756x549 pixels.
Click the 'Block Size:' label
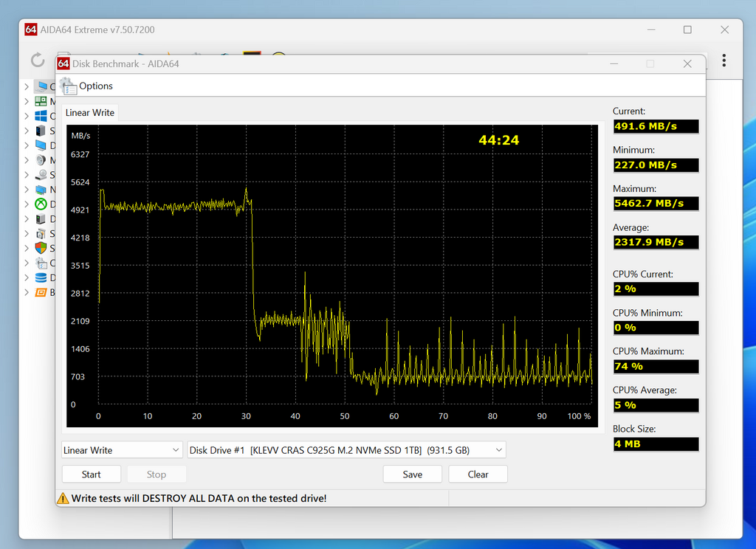point(634,429)
